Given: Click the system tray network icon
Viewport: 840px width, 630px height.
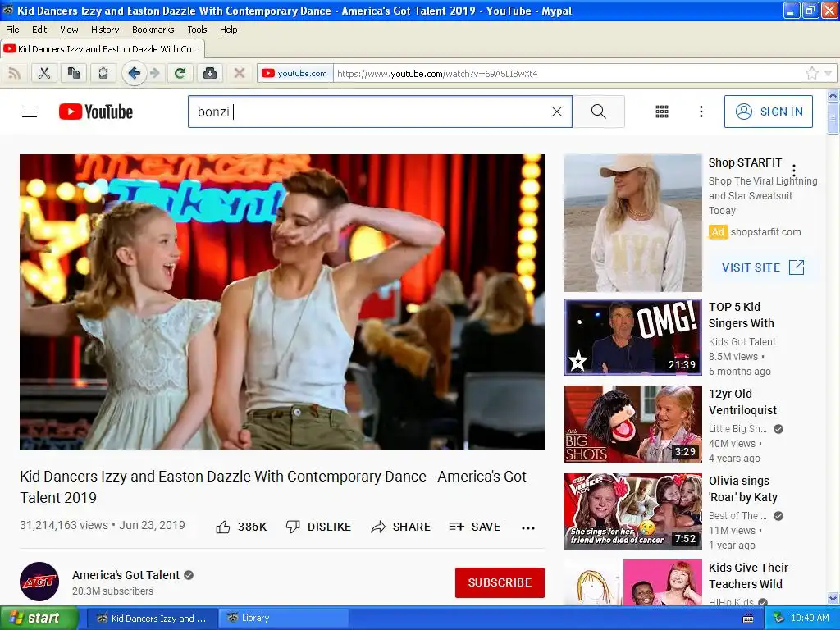Looking at the screenshot, I should pyautogui.click(x=778, y=619).
